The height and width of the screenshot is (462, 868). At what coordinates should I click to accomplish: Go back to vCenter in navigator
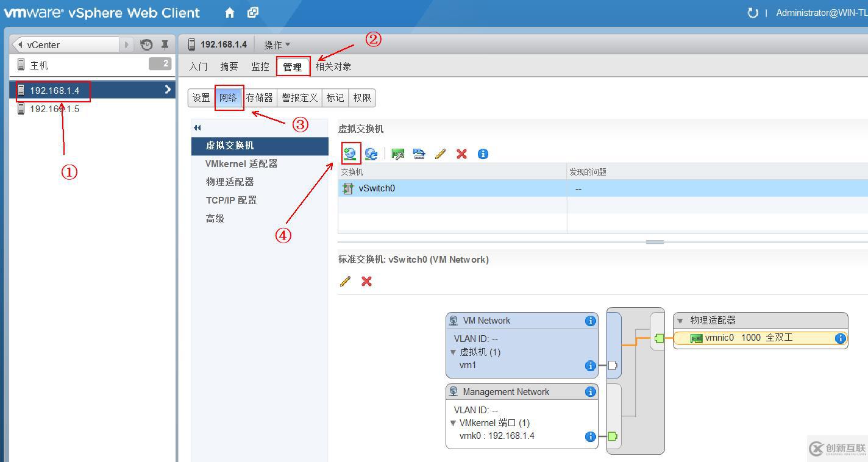(65, 44)
